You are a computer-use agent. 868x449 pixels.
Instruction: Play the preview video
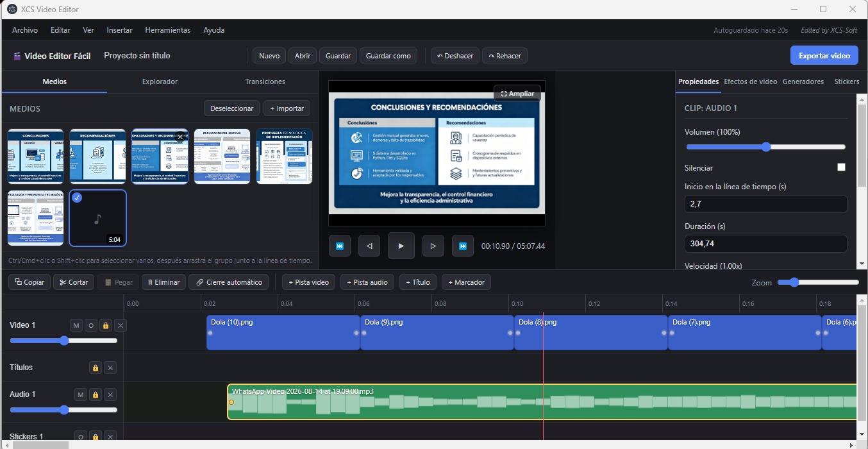(401, 246)
